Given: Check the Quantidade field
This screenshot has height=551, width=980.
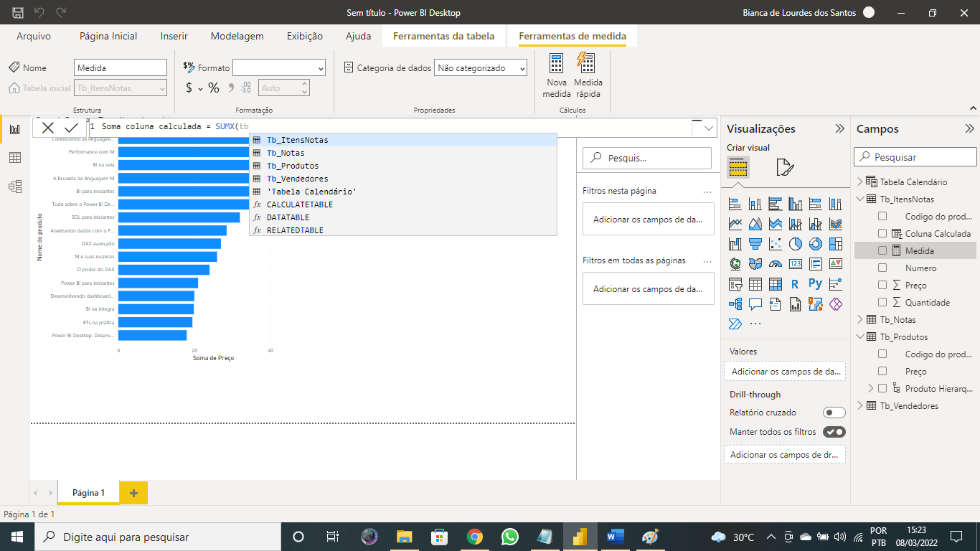Looking at the screenshot, I should click(882, 302).
